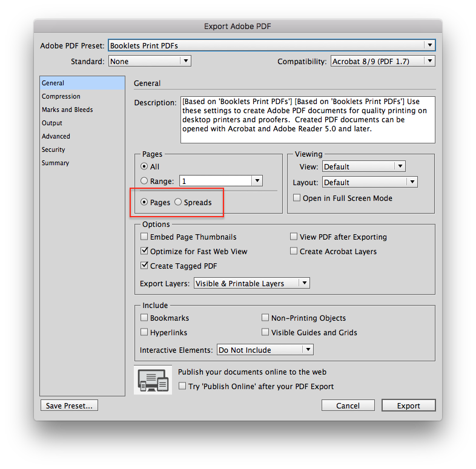Image resolution: width=476 pixels, height=469 pixels.
Task: Open the Layout dropdown in Viewing
Action: point(370,182)
